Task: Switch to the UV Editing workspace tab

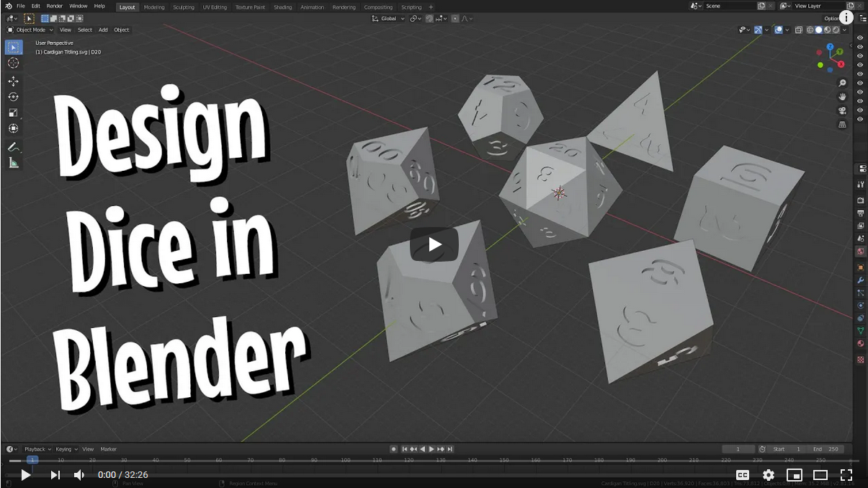Action: click(215, 7)
